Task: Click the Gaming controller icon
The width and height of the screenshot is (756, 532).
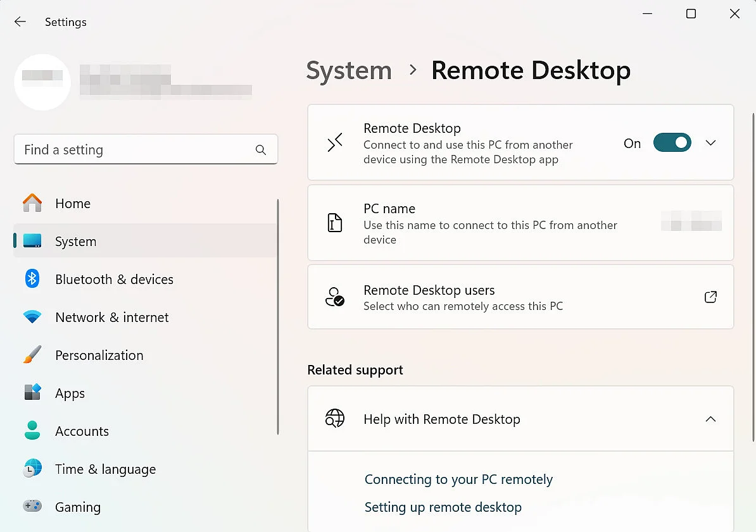Action: pyautogui.click(x=32, y=506)
